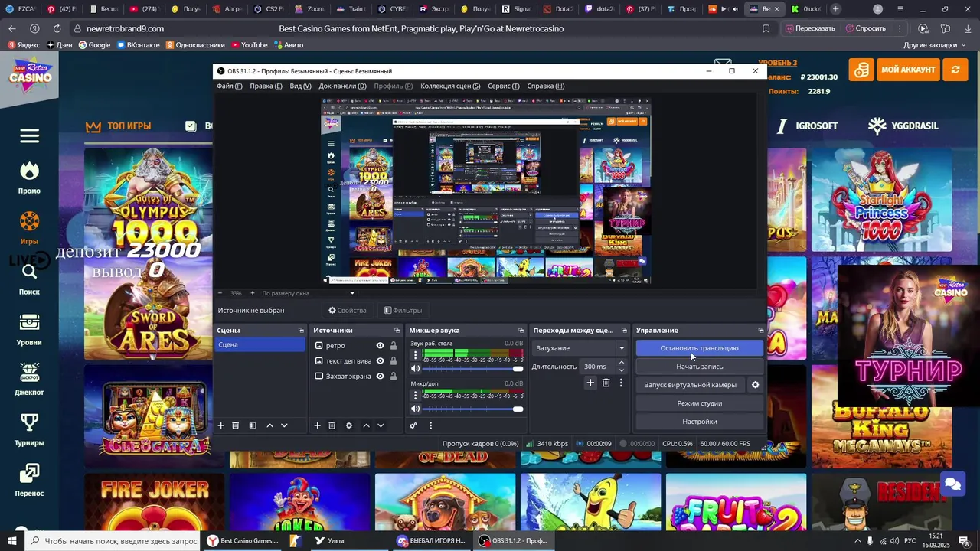The width and height of the screenshot is (980, 551).
Task: Open OBS Док-панели menu
Action: coord(342,86)
